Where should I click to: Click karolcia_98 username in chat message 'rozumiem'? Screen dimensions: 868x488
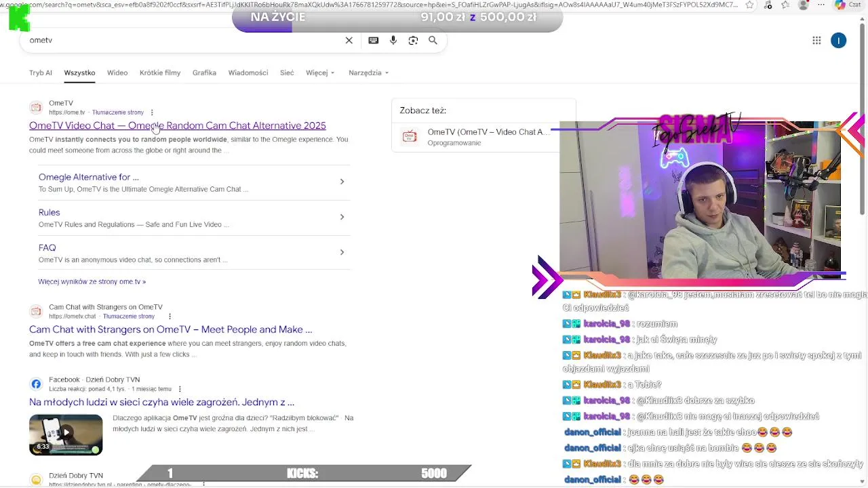click(607, 324)
